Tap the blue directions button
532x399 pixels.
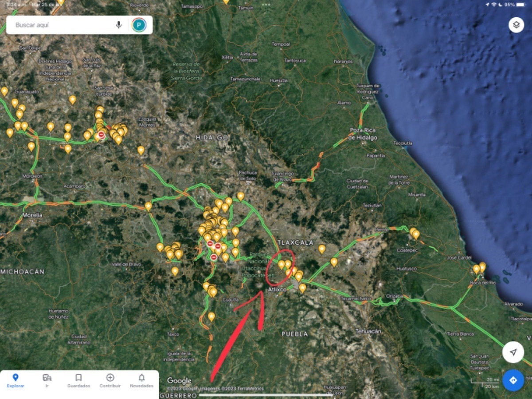(513, 380)
